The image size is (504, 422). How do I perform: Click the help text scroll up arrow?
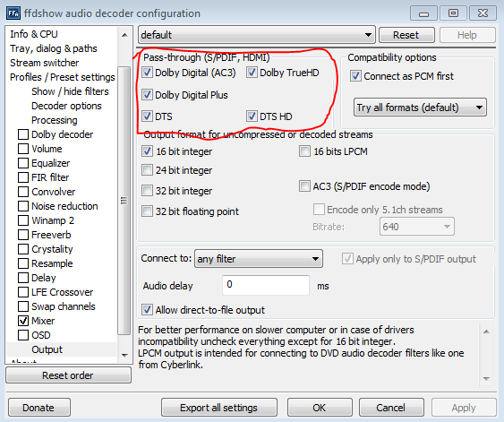point(486,332)
